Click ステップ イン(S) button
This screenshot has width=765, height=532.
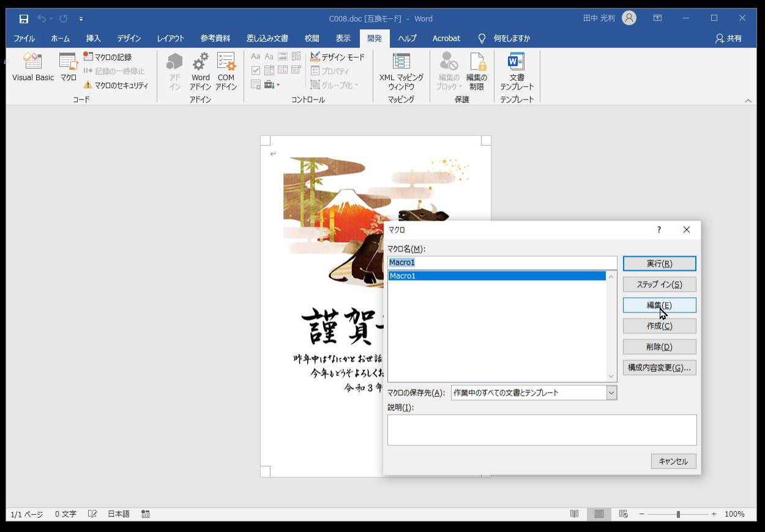tap(659, 284)
